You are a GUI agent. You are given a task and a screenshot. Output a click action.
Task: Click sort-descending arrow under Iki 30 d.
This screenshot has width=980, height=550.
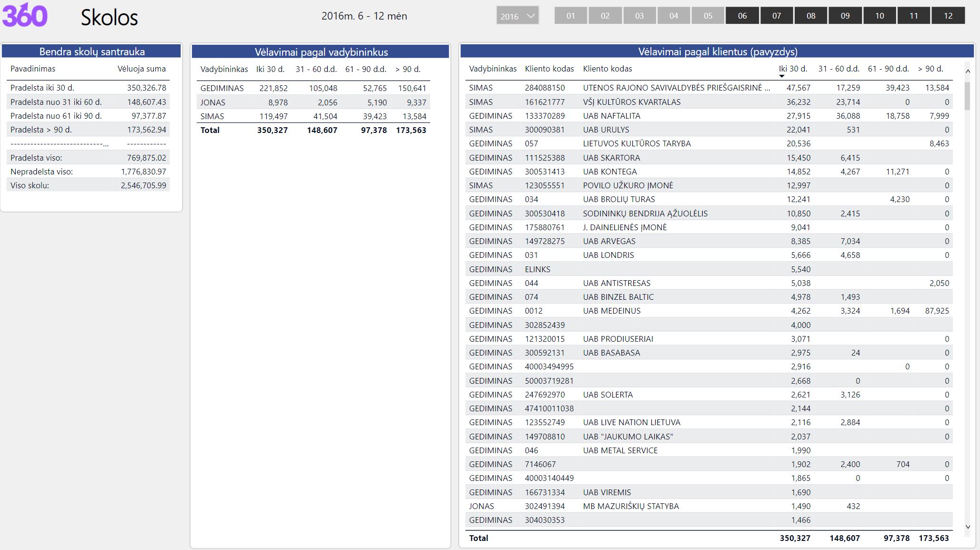coord(782,76)
